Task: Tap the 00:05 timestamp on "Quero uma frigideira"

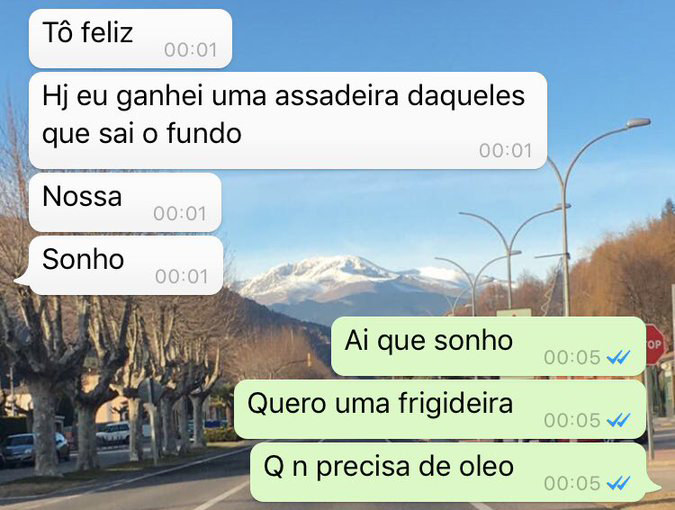Action: 572,420
